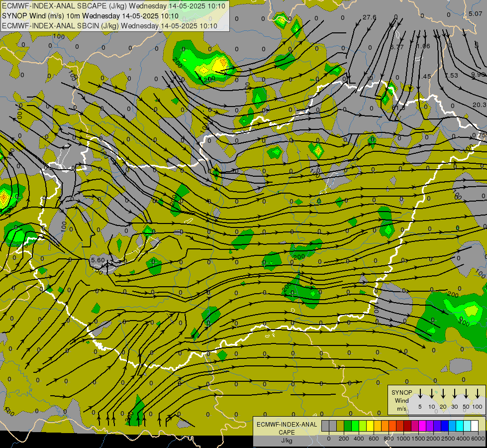The height and width of the screenshot is (448, 487).
Task: Click the 20 m/s wind arrow in legend
Action: pos(443,393)
